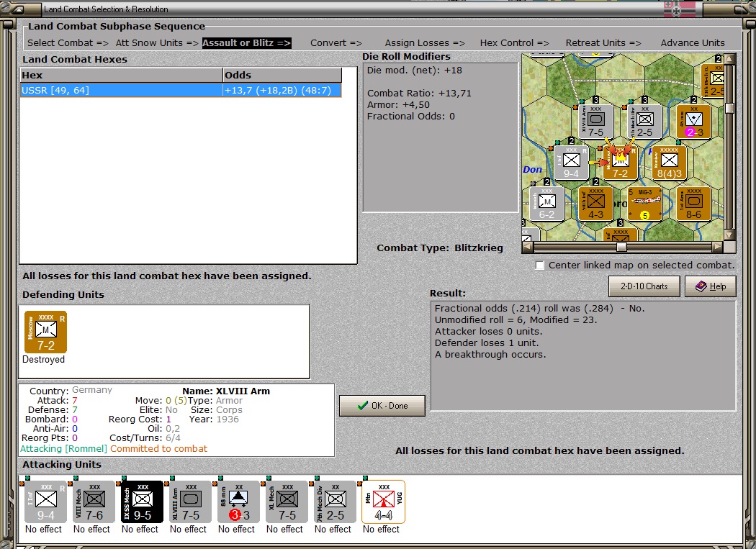Click the 8(4)3 army counter on the map

point(669,163)
